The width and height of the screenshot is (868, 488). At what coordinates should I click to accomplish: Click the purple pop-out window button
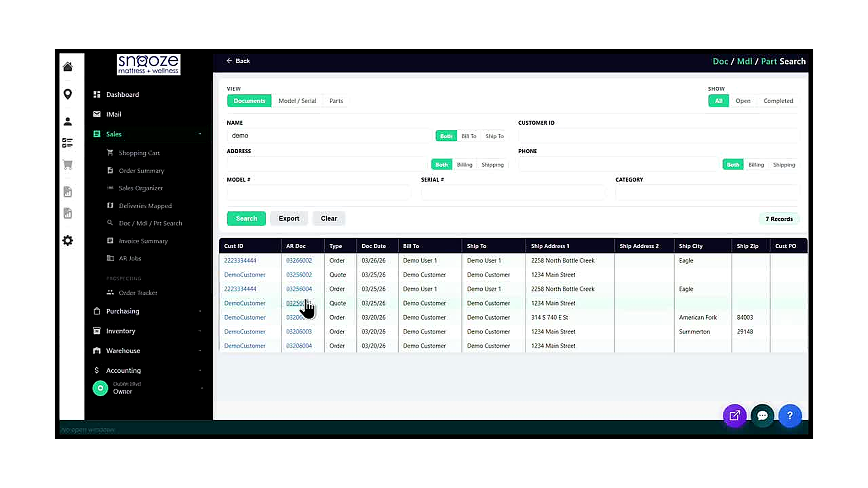point(735,415)
